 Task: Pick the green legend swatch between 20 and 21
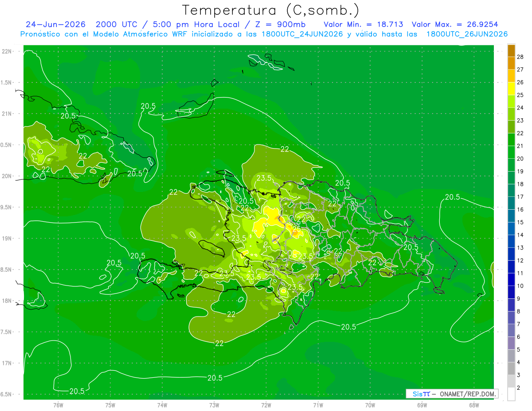[511, 152]
